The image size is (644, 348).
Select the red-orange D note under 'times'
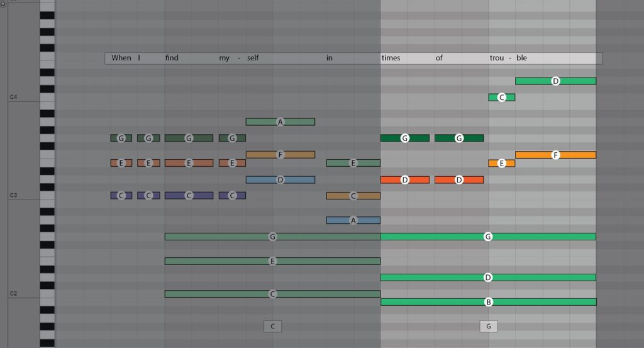405,179
